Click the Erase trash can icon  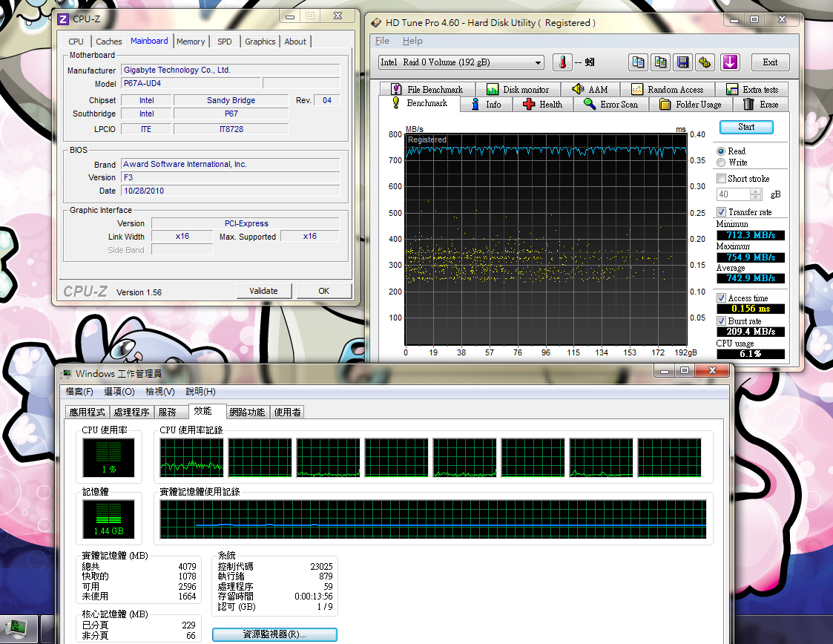748,104
